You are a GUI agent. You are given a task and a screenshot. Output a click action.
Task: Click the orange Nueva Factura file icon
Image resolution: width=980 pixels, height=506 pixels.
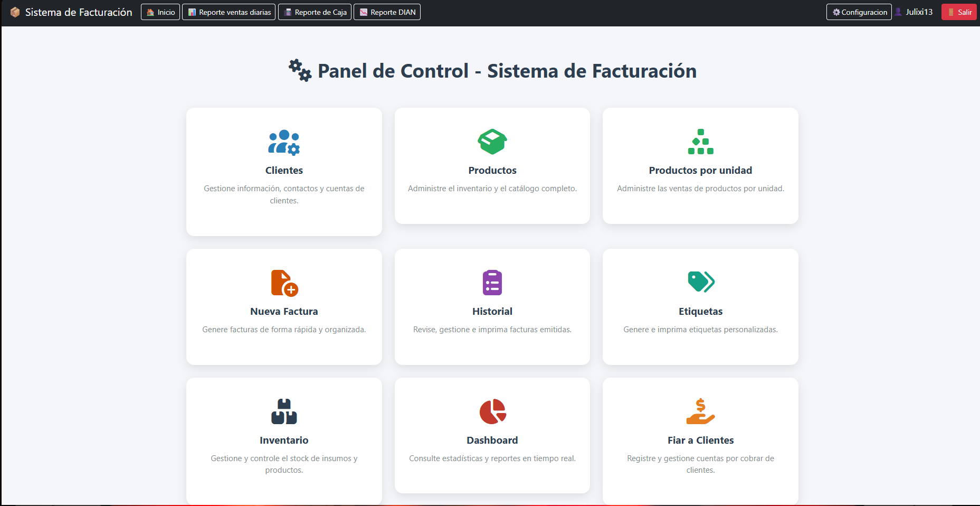(x=284, y=283)
